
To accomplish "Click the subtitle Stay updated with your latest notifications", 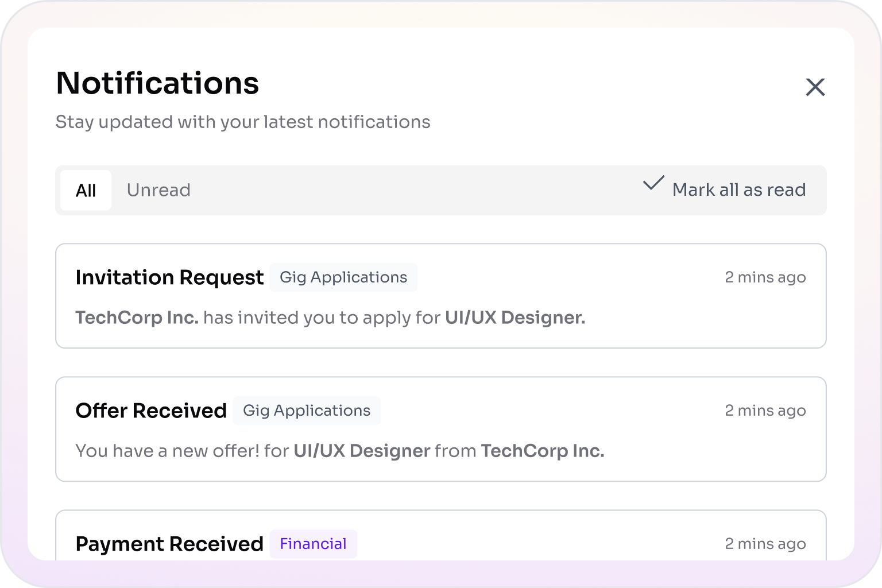I will pos(242,122).
